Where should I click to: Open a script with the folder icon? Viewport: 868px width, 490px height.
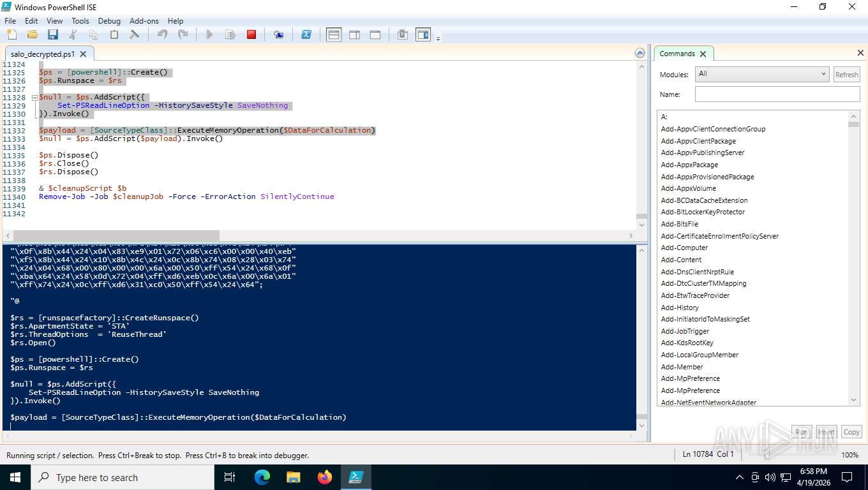tap(32, 34)
